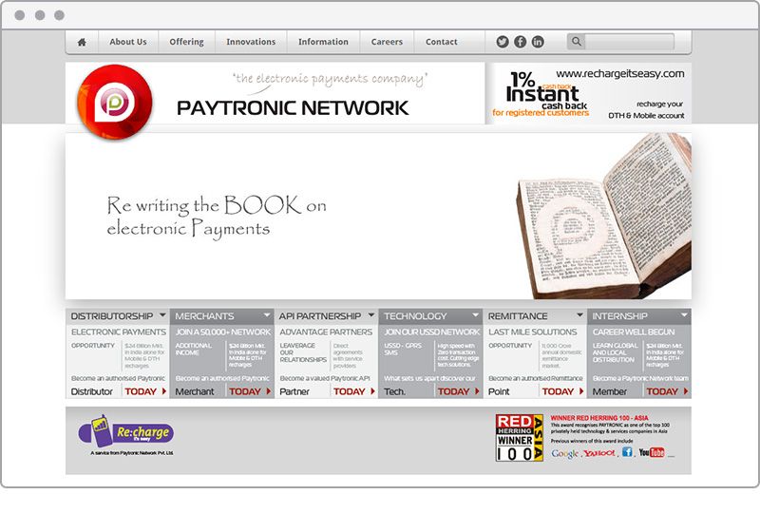
Task: Click 'the electronic payments company' tagline
Action: tap(330, 79)
